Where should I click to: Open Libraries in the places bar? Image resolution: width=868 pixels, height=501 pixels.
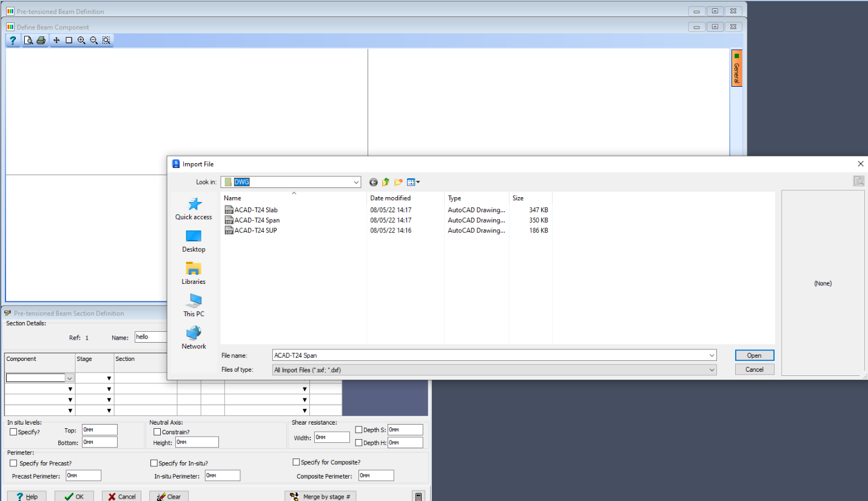tap(193, 274)
